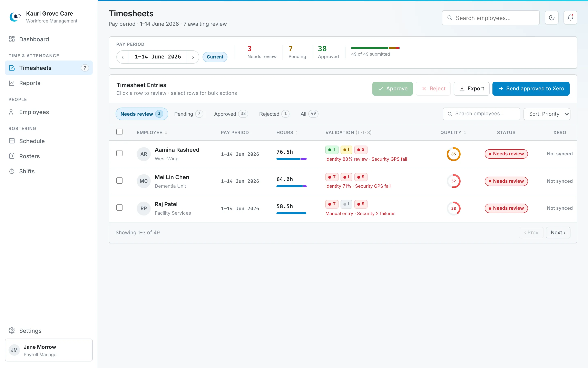Screen dimensions: 588x368
Task: Go to previous pay period
Action: click(x=123, y=57)
